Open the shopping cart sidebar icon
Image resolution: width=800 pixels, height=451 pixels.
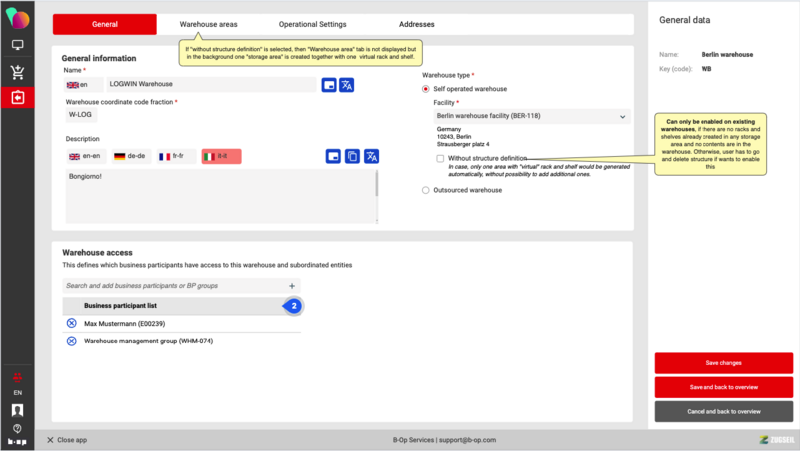coord(17,72)
